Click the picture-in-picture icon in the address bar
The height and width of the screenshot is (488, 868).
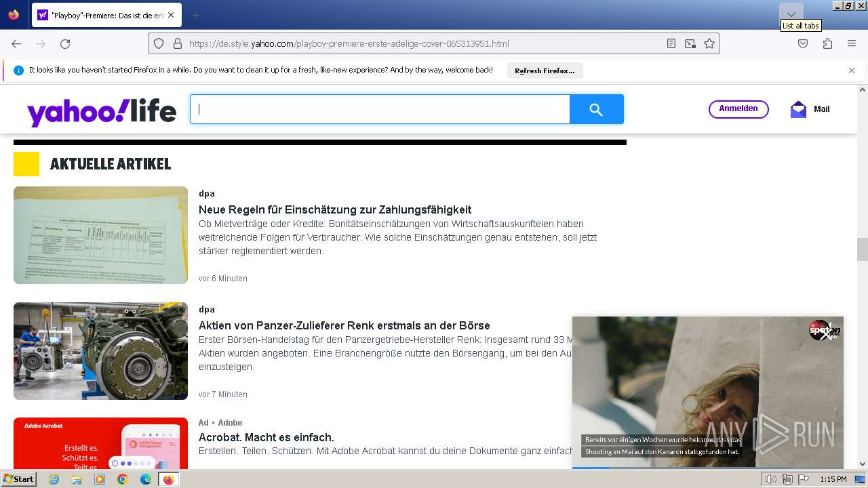(x=690, y=43)
